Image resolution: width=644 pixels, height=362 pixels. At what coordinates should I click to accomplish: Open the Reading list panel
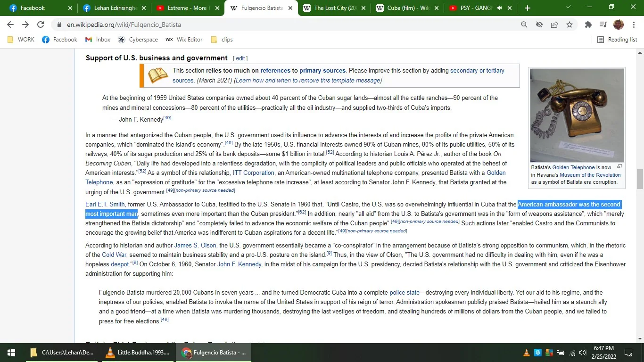[x=617, y=40]
